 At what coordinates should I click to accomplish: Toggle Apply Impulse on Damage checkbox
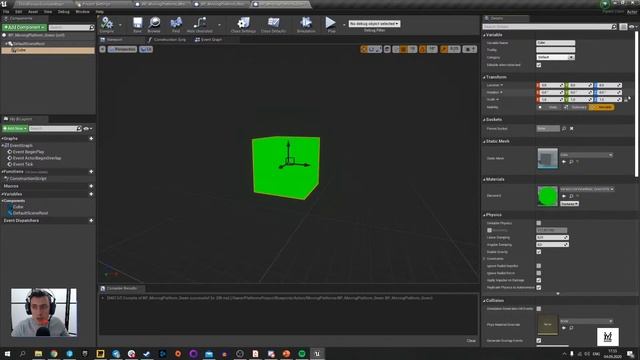539,280
